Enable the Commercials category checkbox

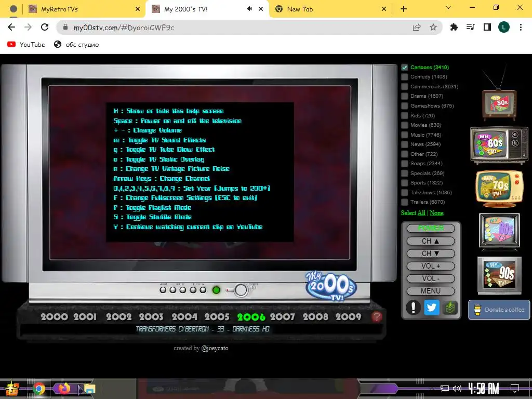404,87
